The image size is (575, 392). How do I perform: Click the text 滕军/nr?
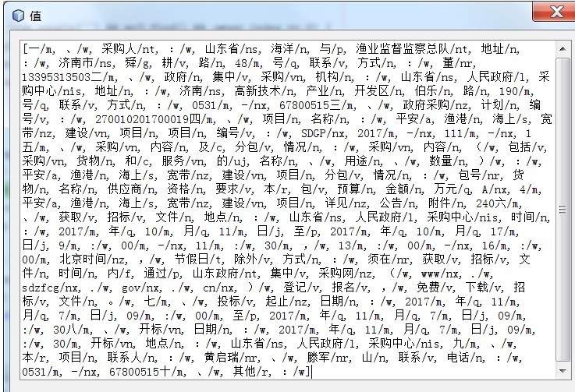click(328, 358)
